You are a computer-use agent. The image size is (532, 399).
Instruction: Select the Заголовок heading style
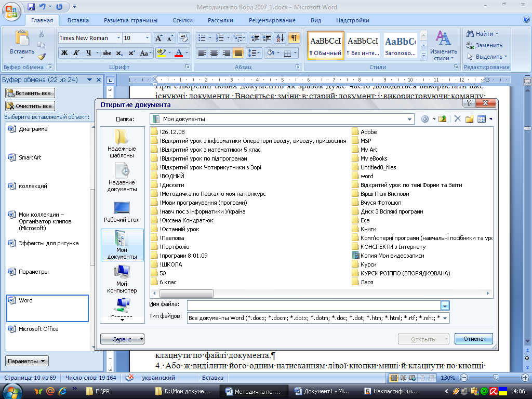pyautogui.click(x=401, y=46)
